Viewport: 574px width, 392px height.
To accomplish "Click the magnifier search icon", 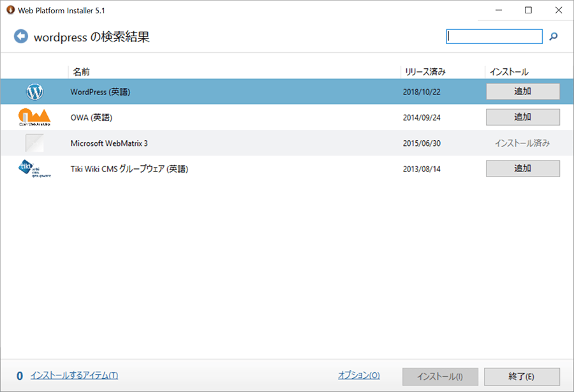I will click(x=554, y=36).
